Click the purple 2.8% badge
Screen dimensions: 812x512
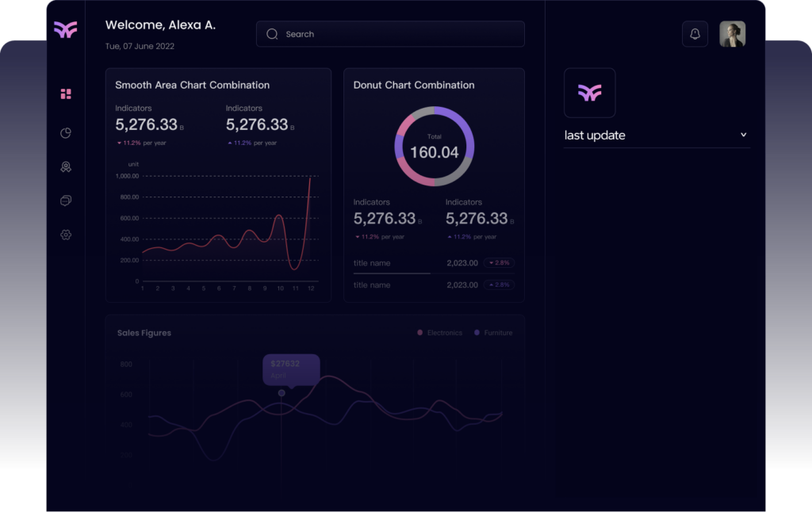pyautogui.click(x=500, y=285)
